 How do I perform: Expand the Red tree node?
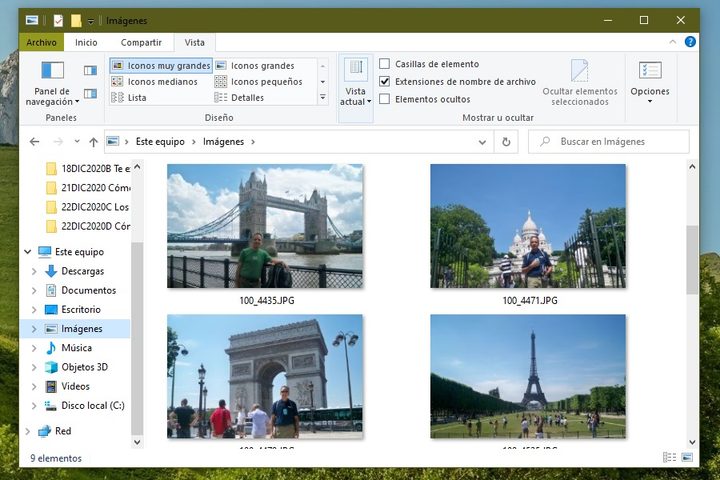[28, 431]
